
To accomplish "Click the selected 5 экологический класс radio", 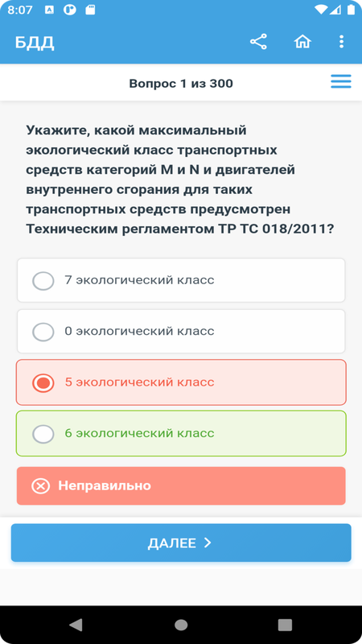I will click(43, 383).
